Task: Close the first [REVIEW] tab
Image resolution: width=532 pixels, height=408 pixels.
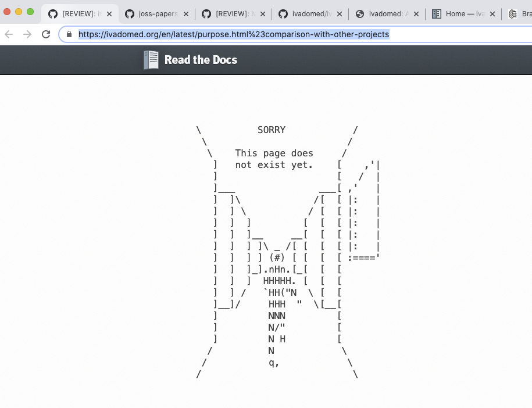Action: [x=109, y=14]
